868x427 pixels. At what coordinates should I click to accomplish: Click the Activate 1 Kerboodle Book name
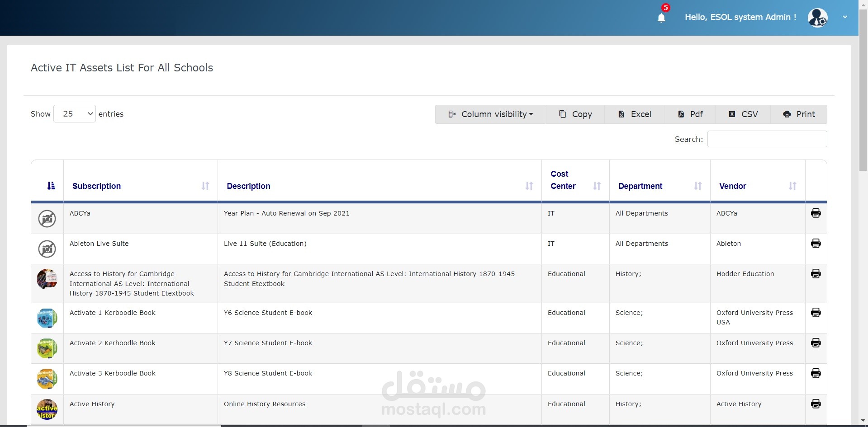point(113,313)
